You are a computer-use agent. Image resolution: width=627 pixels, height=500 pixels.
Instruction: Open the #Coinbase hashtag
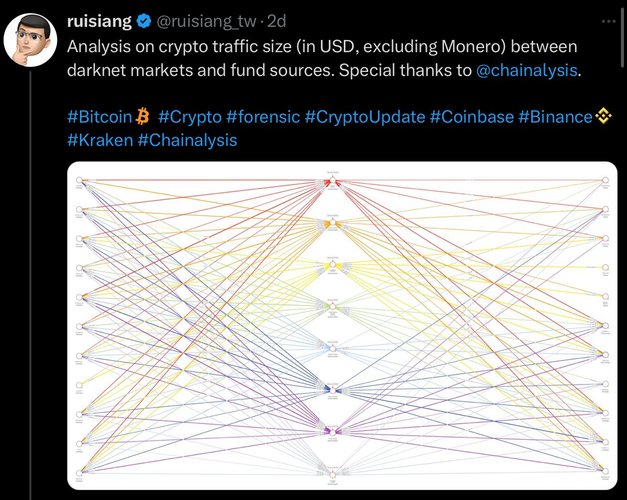click(x=472, y=117)
